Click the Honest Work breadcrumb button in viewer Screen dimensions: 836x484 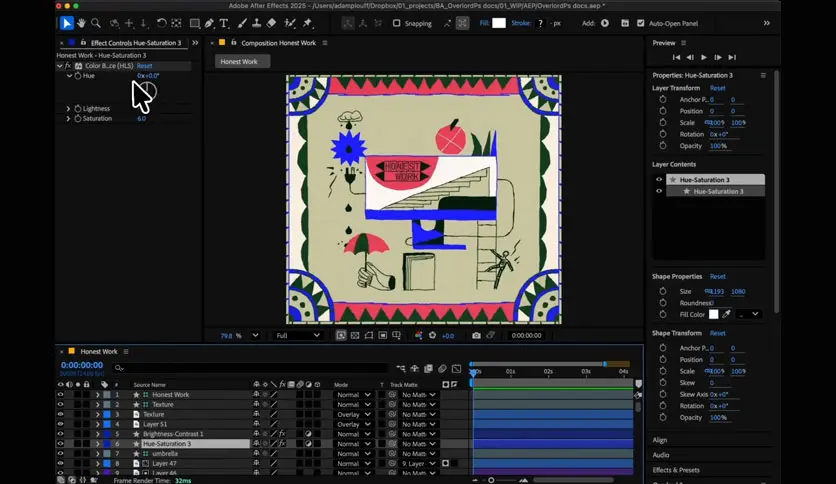pos(243,62)
